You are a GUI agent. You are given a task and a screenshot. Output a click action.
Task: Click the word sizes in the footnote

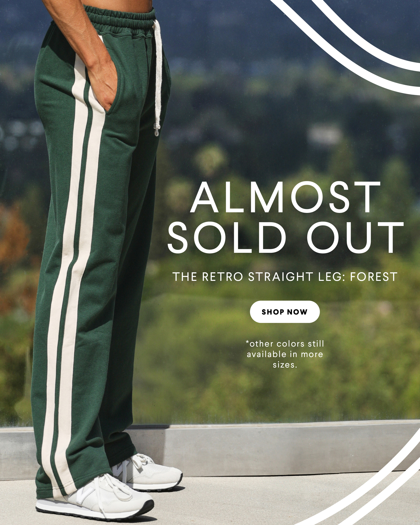point(285,365)
